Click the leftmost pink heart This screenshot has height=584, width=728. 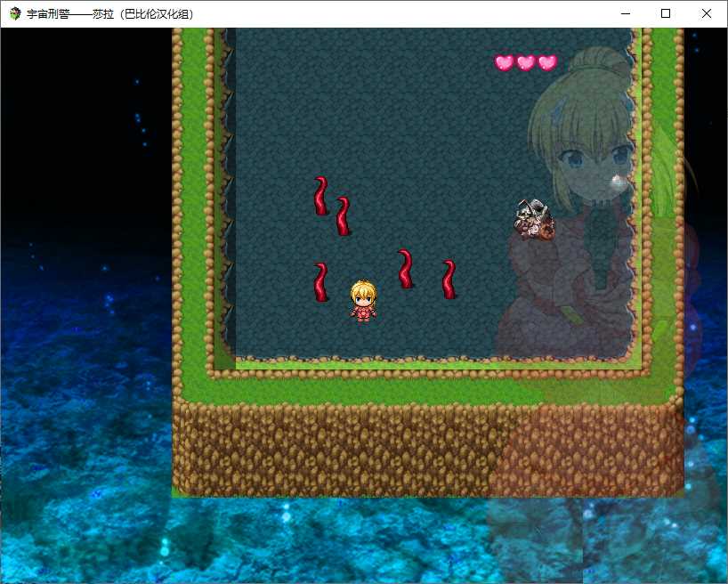tap(505, 62)
